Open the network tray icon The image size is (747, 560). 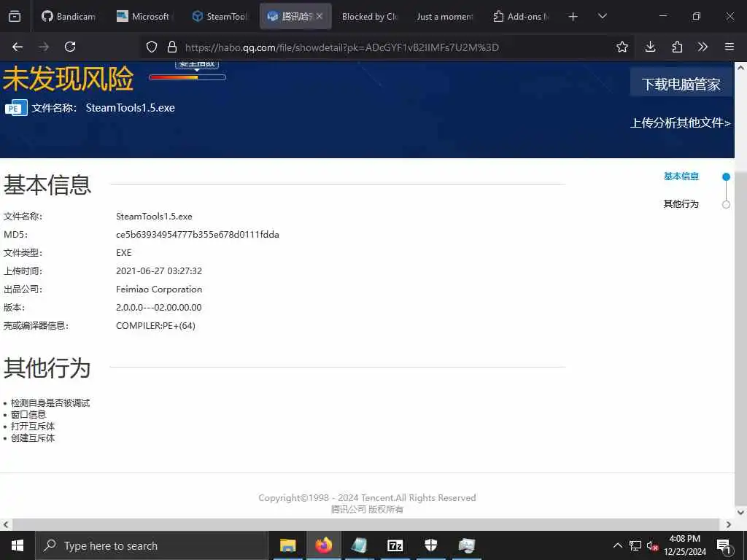[x=635, y=545]
